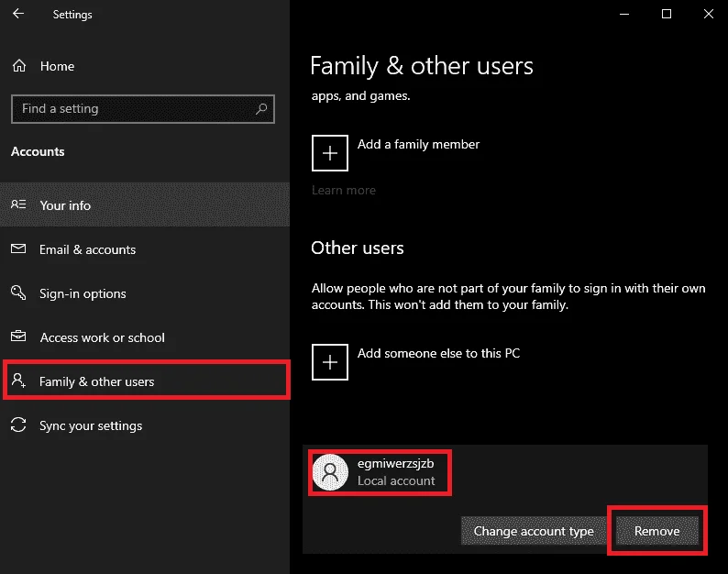Click the Accounts section heading
728x574 pixels.
coord(38,152)
